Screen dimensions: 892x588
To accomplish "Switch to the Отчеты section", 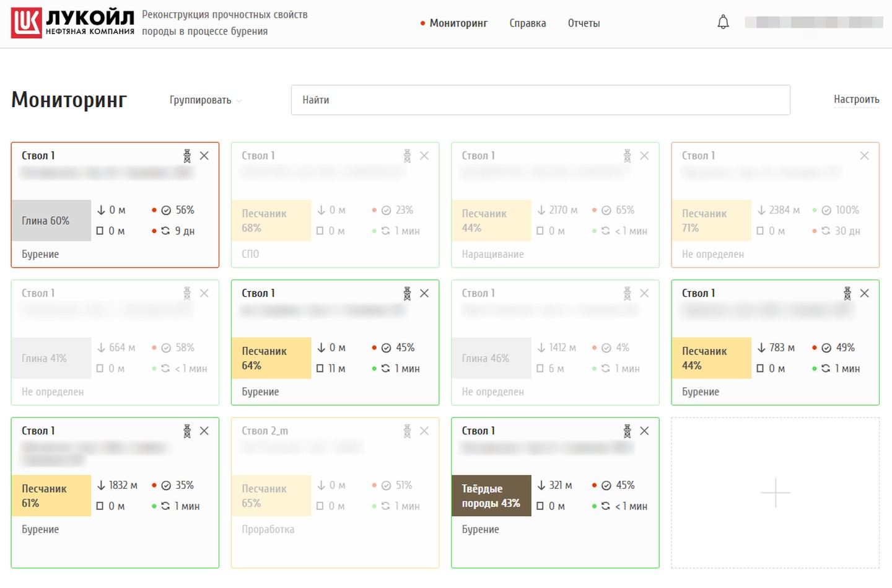I will point(584,24).
